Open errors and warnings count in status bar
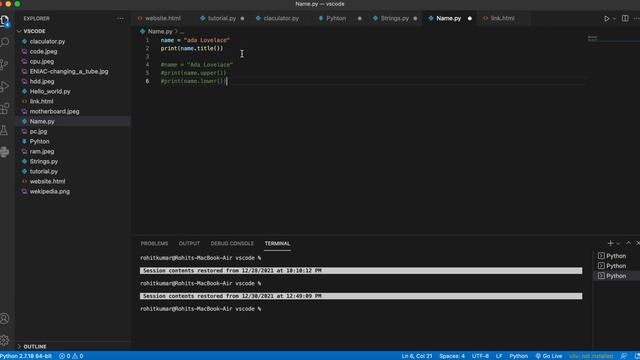 [71, 356]
